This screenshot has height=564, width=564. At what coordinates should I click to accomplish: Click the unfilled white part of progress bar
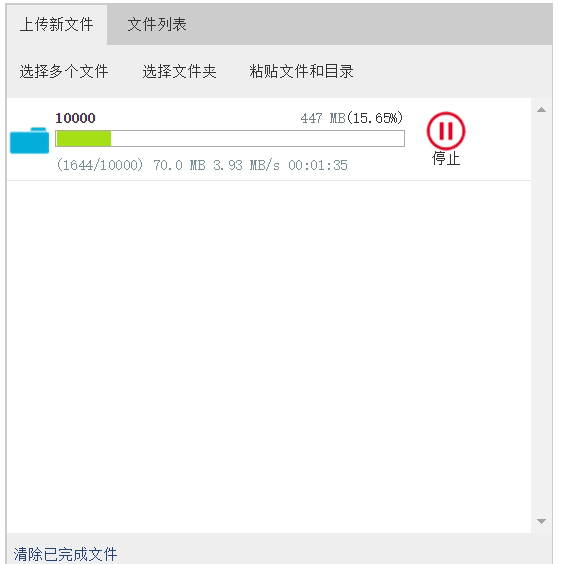coord(257,139)
